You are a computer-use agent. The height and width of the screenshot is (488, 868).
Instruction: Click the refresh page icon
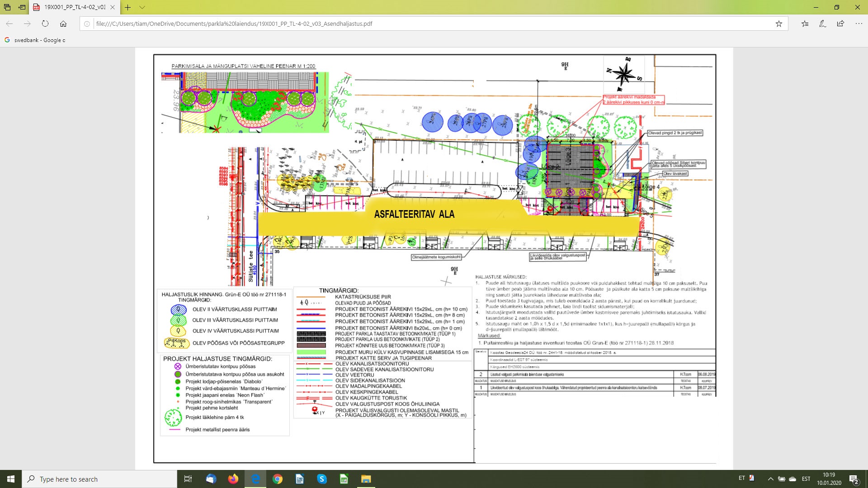pos(45,23)
